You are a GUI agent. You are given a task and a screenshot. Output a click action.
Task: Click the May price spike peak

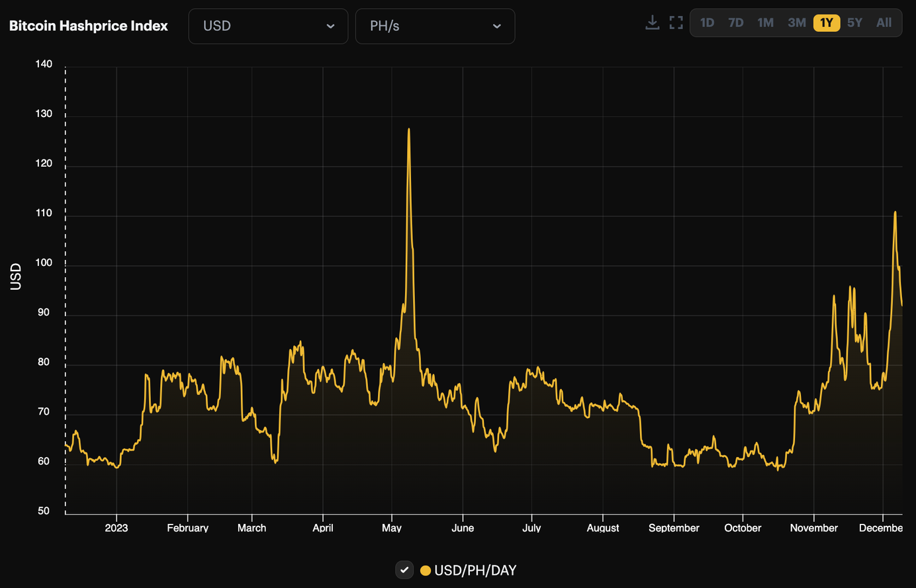410,129
